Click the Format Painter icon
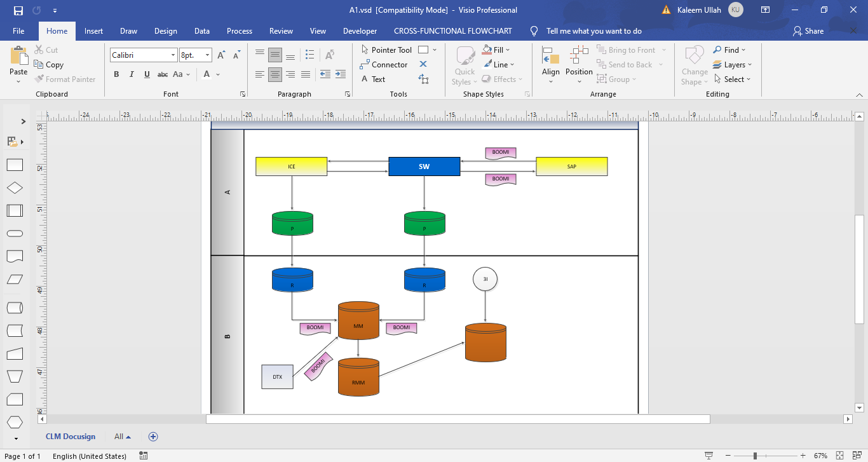The image size is (868, 462). coord(39,79)
